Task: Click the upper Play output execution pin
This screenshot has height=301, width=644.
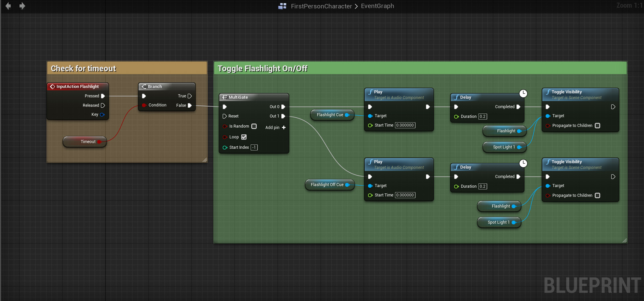Action: pyautogui.click(x=427, y=107)
